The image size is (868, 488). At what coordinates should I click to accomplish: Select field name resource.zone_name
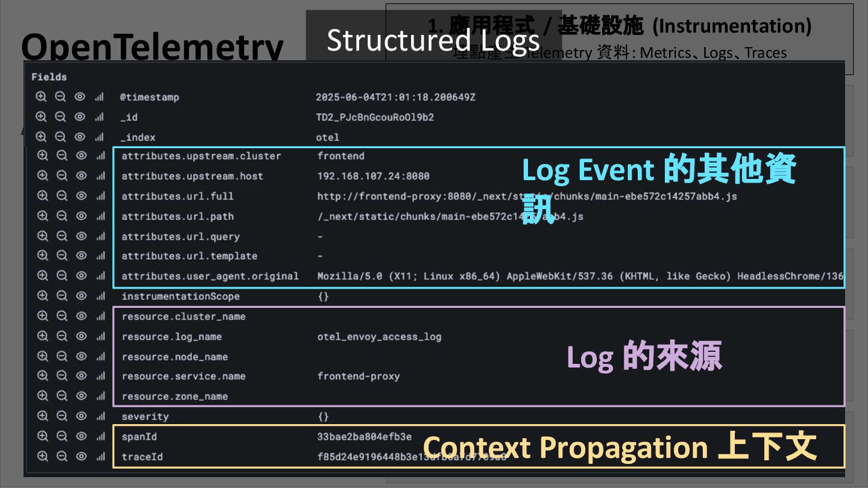[175, 396]
